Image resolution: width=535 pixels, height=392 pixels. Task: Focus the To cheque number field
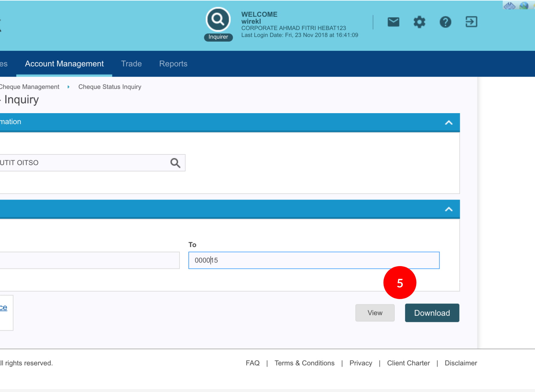(x=314, y=260)
